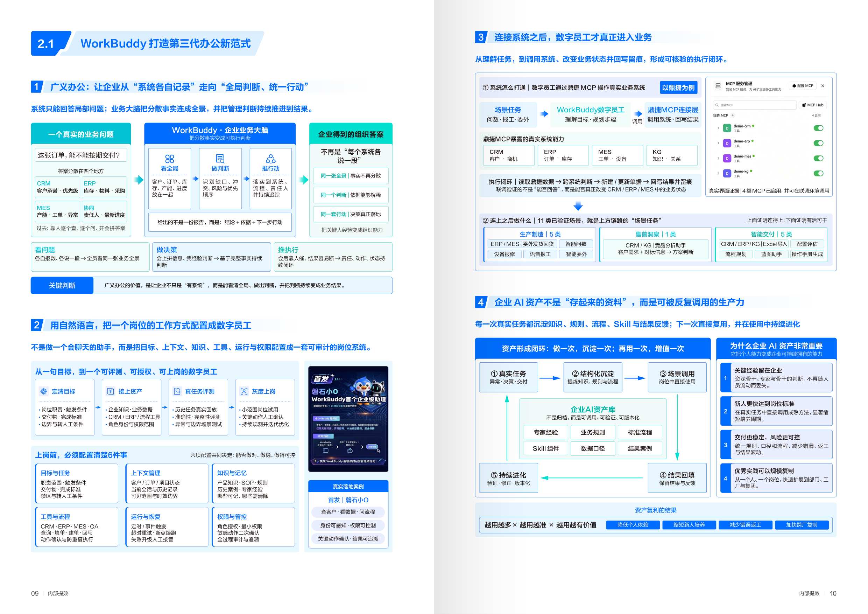Click the 做判断 document-search icon
Viewport: 868px width, 614px height.
point(220,159)
